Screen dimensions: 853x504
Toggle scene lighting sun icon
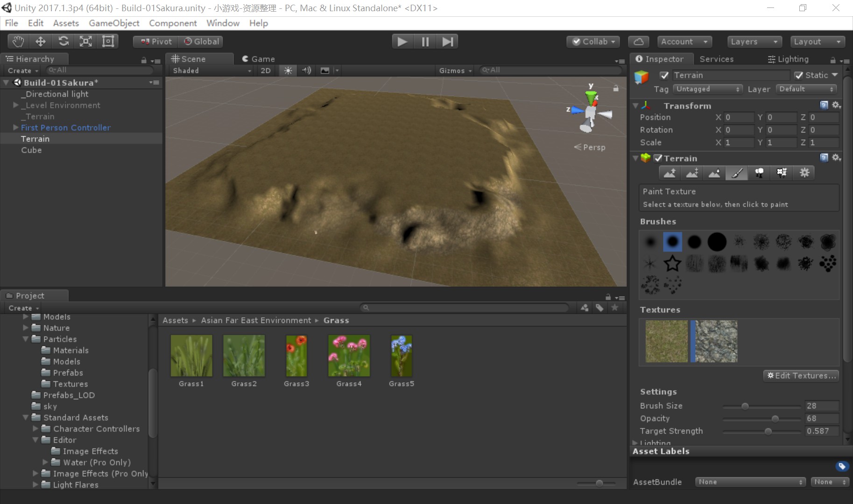[x=288, y=70]
